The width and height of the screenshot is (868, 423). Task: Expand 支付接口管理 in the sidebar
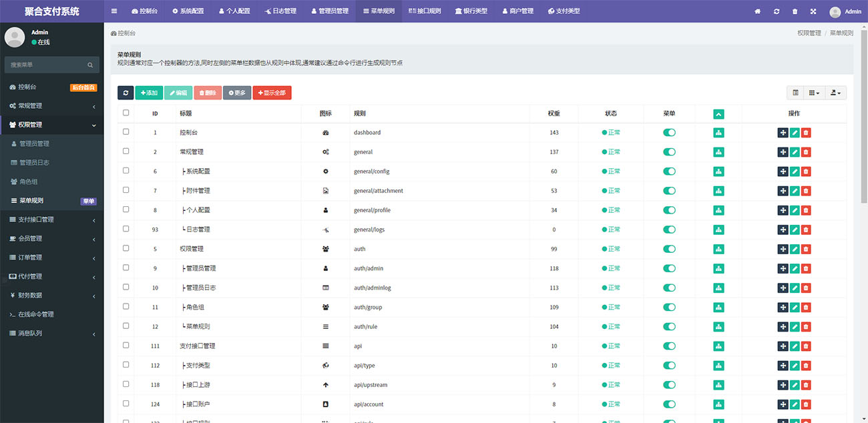point(52,220)
